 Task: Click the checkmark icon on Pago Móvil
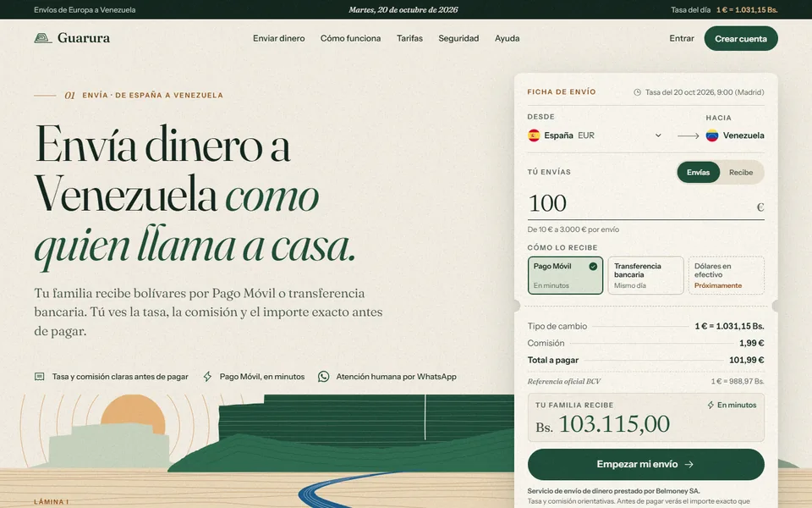(x=593, y=267)
